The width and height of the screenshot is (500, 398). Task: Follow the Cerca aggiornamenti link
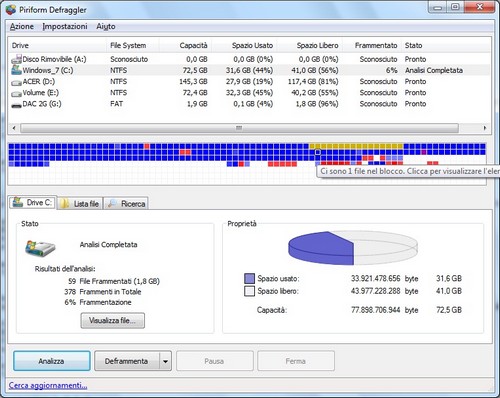point(48,386)
